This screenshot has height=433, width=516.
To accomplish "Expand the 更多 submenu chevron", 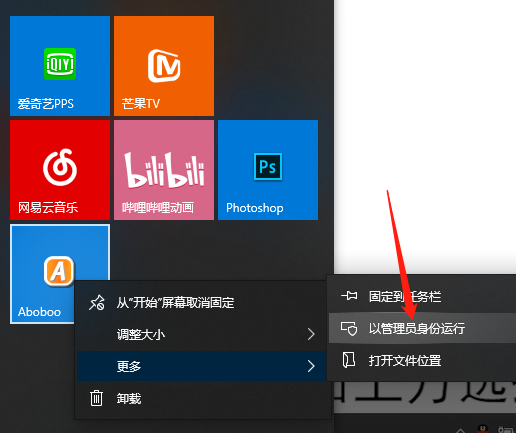I will 311,366.
